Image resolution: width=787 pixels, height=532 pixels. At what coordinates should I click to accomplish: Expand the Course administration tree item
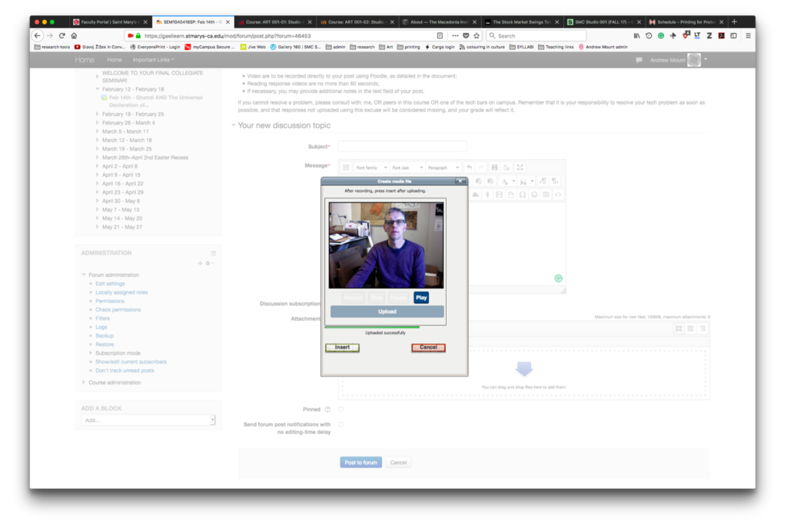tap(85, 382)
